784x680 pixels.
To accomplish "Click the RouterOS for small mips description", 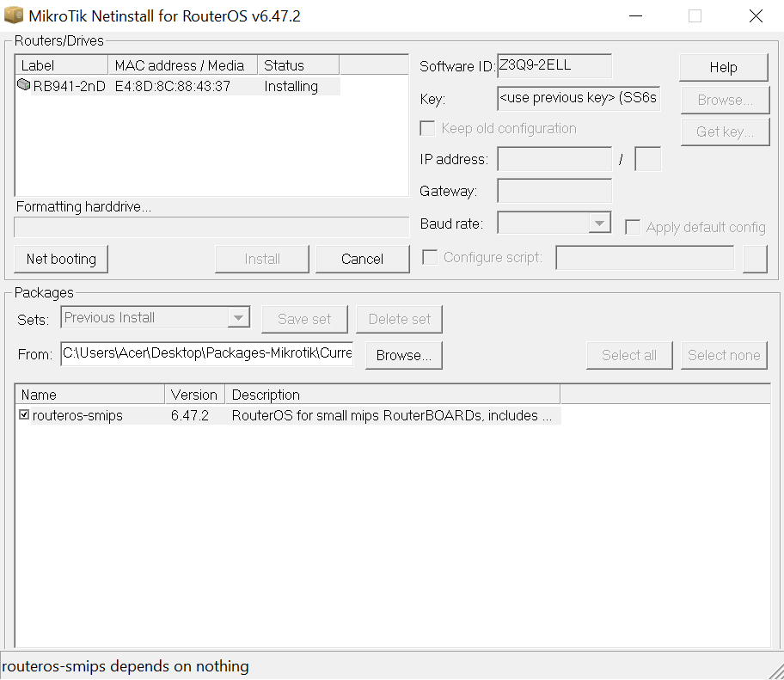I will click(392, 415).
